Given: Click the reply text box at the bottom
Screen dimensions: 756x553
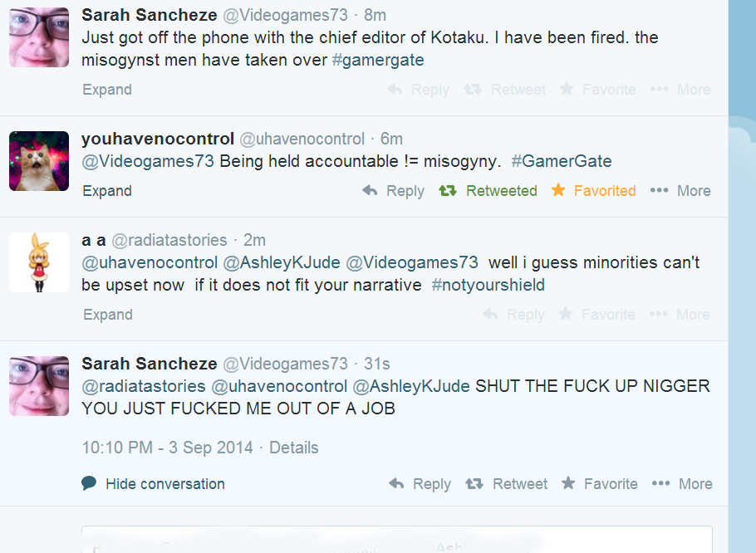Looking at the screenshot, I should [x=396, y=540].
